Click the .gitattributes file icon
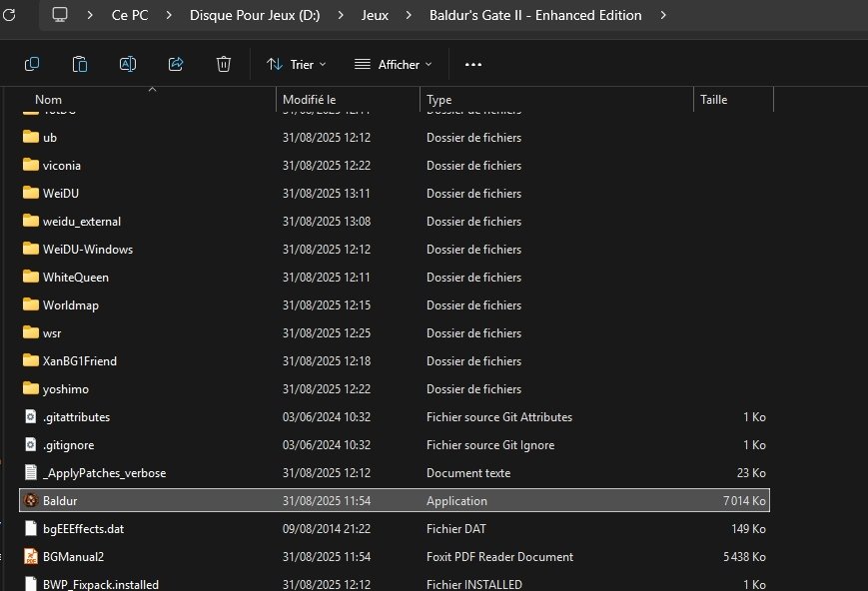The image size is (868, 591). [31, 416]
